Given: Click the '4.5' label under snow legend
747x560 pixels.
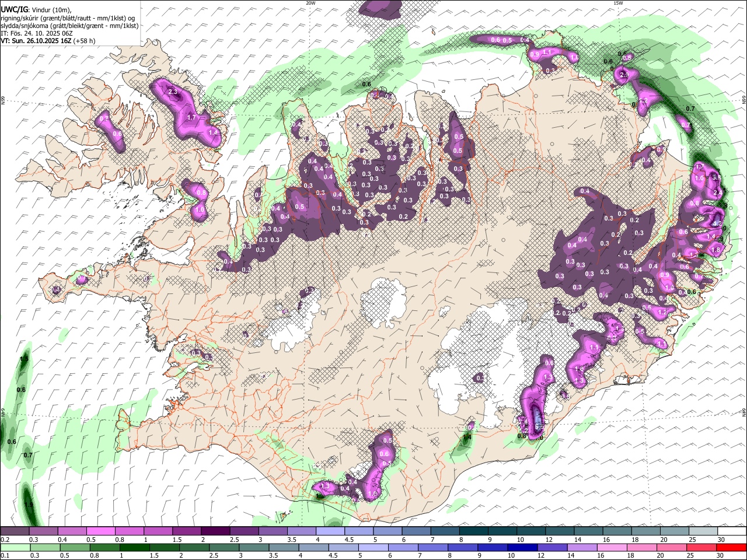Looking at the screenshot, I should 349,540.
